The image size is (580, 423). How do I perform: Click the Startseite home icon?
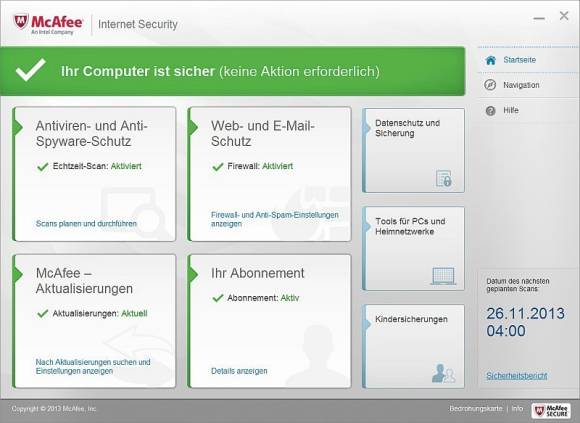click(490, 60)
